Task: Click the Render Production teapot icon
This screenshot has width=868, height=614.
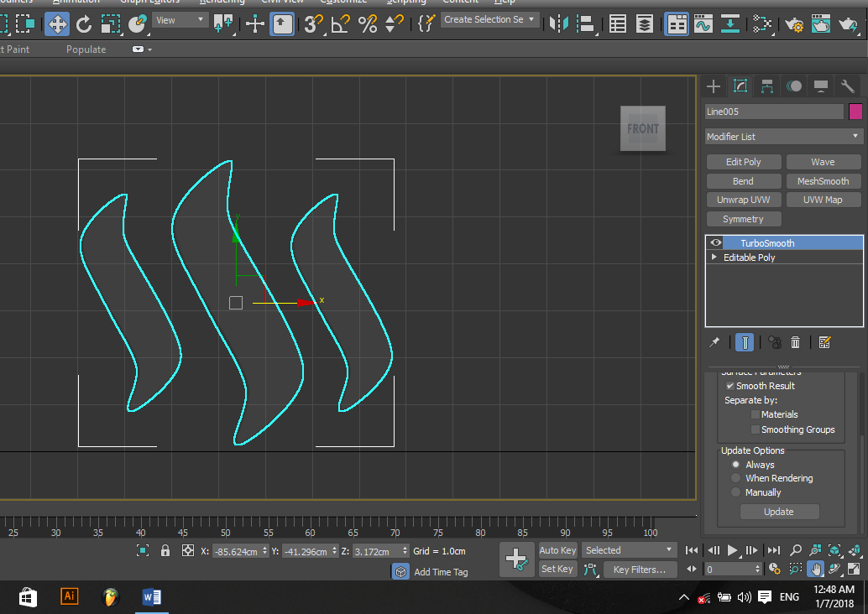Action: point(848,23)
